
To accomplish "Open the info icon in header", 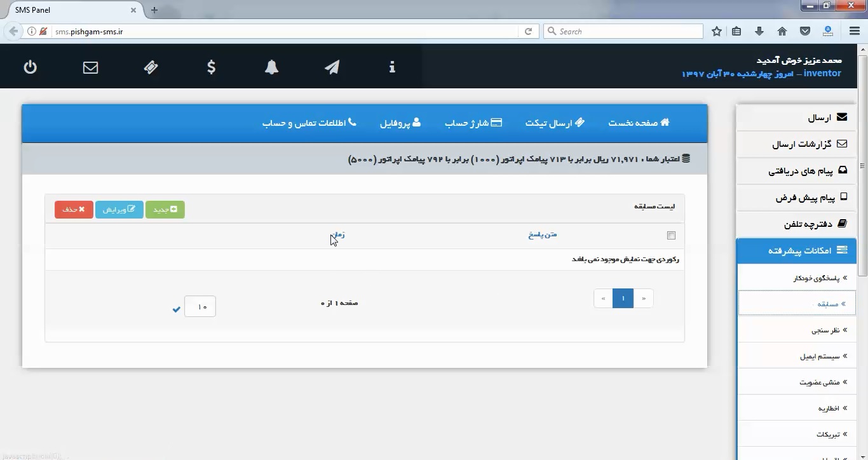I will click(x=392, y=67).
